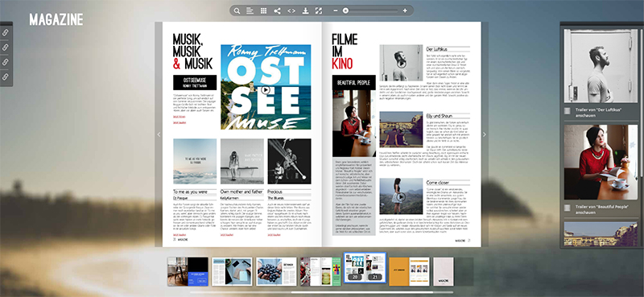The image size is (644, 297).
Task: Click red link under Own mother and father text
Action: [x=227, y=235]
